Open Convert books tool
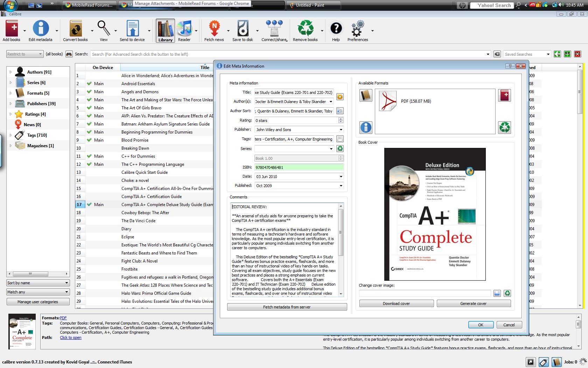The image size is (588, 368). pos(75,29)
